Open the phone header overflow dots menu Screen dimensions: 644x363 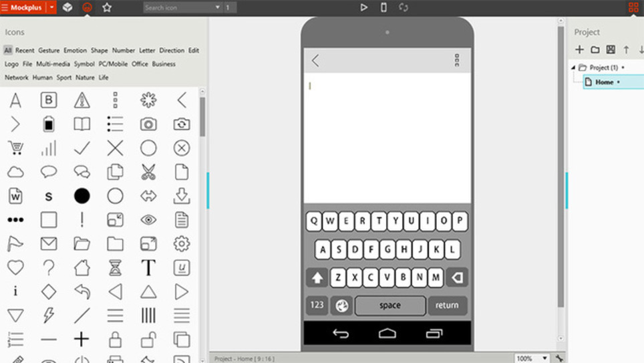457,60
